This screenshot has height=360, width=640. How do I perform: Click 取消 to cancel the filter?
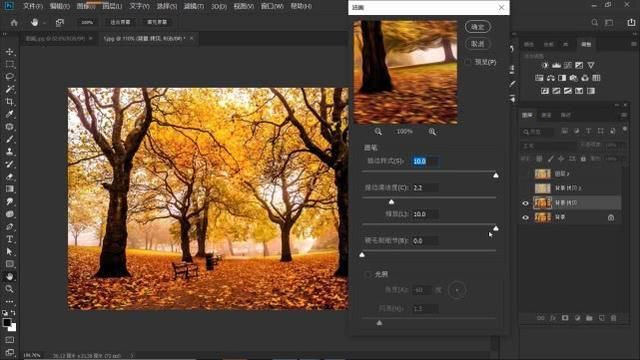478,44
